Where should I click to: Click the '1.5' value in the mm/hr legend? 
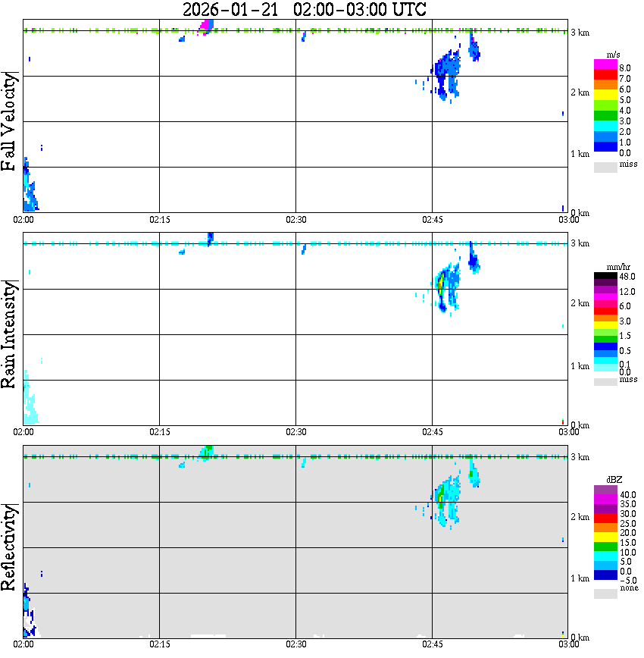coord(625,336)
